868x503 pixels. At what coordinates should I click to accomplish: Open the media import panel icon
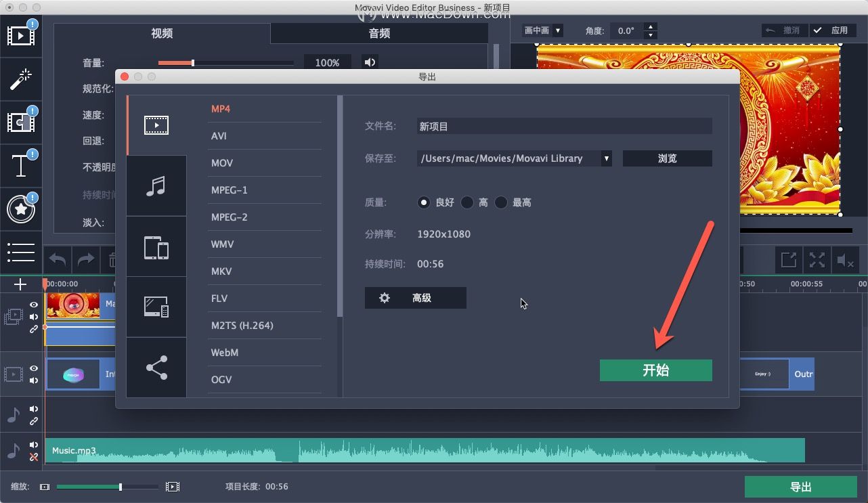click(x=21, y=35)
